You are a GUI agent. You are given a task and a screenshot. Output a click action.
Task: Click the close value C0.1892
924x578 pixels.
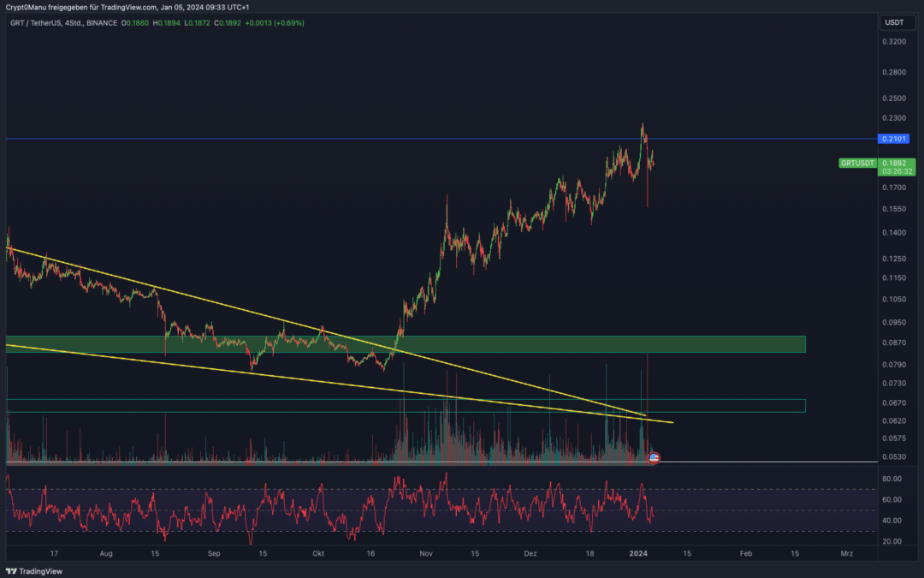[228, 23]
